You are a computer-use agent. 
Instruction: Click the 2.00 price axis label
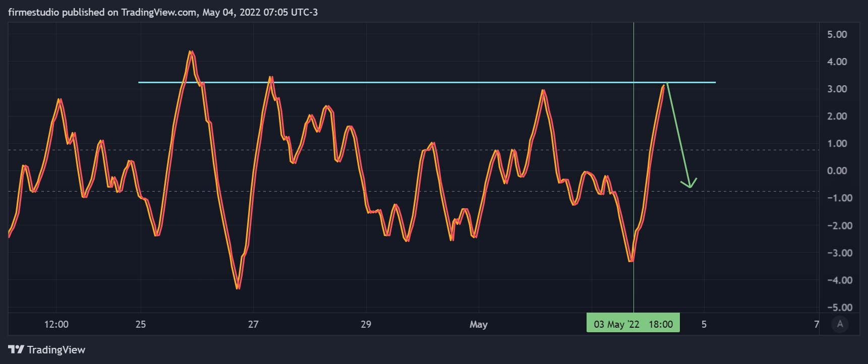[x=837, y=116]
